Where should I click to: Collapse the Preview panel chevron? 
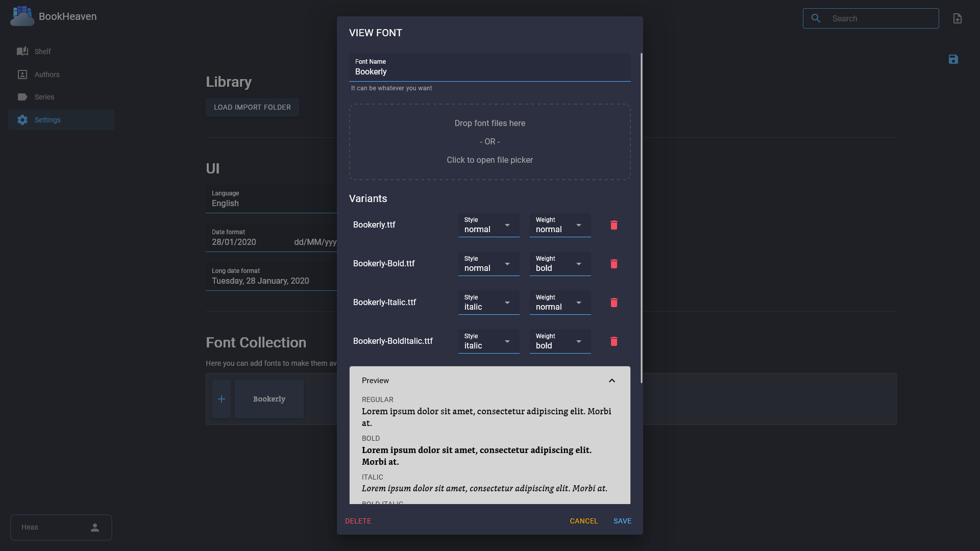[x=612, y=381]
